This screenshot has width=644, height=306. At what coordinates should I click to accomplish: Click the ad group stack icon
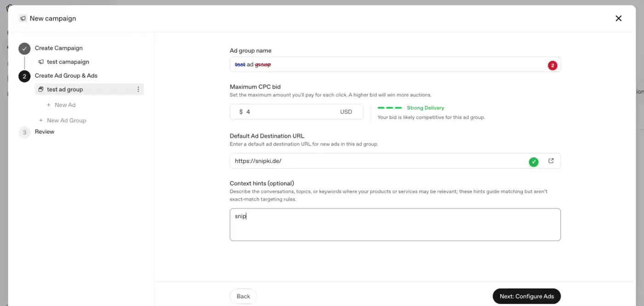tap(41, 89)
